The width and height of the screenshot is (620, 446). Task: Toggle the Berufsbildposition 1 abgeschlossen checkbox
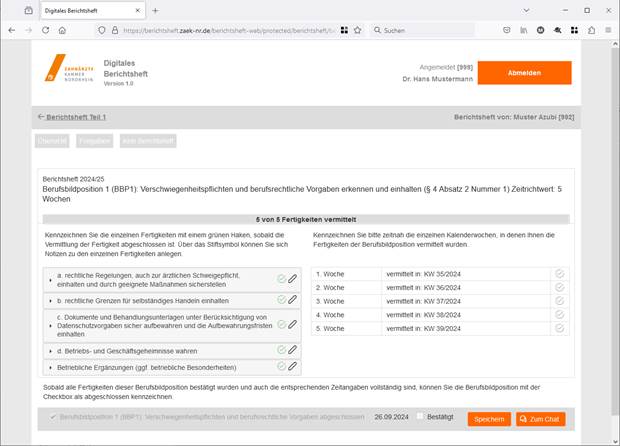pyautogui.click(x=53, y=417)
